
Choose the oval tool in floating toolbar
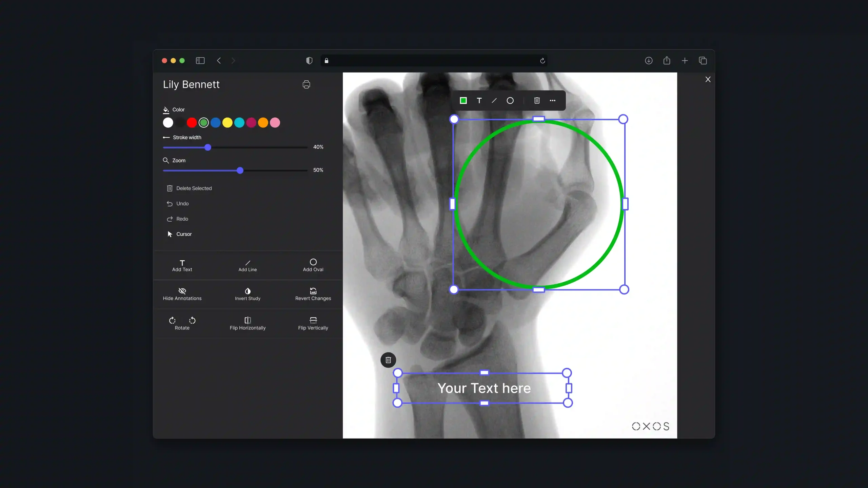point(510,101)
